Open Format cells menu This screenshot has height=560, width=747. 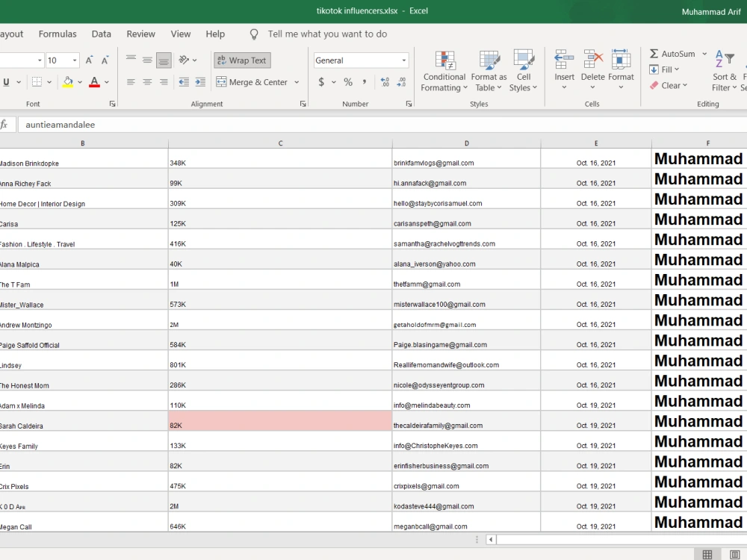coord(621,70)
